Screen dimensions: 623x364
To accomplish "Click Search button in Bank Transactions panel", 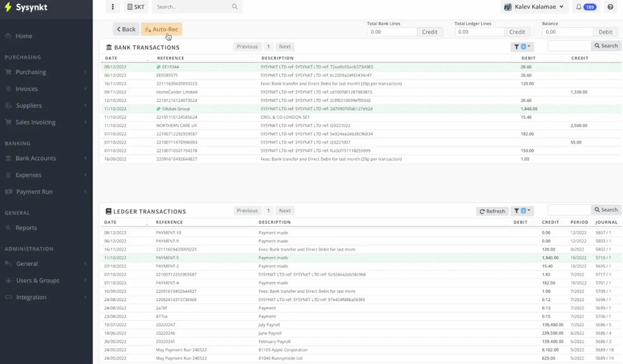I will tap(606, 46).
